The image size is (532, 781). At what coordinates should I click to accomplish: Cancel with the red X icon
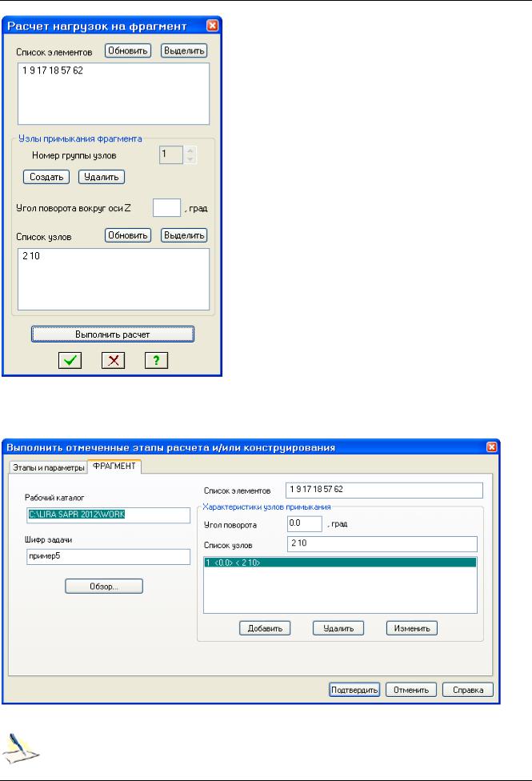point(113,360)
